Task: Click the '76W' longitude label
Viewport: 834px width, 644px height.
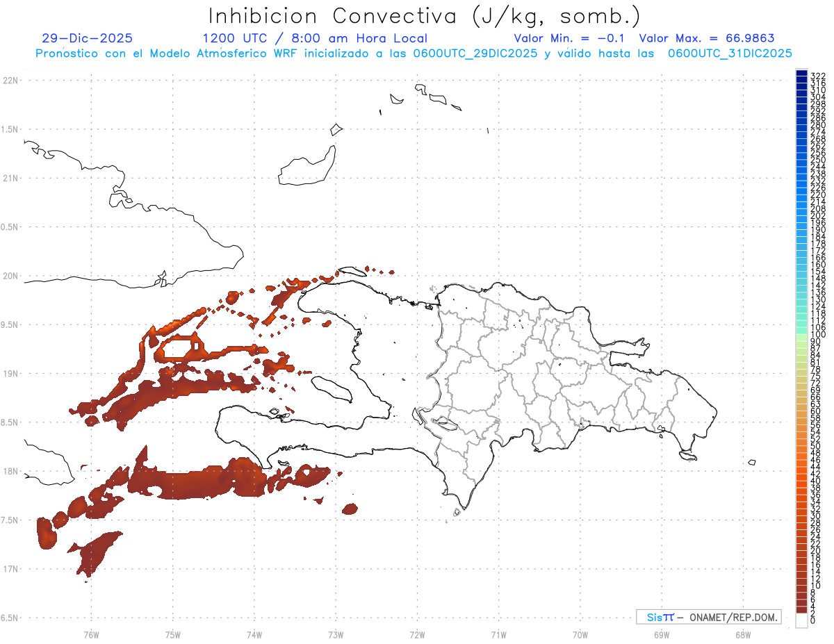Action: [x=91, y=634]
